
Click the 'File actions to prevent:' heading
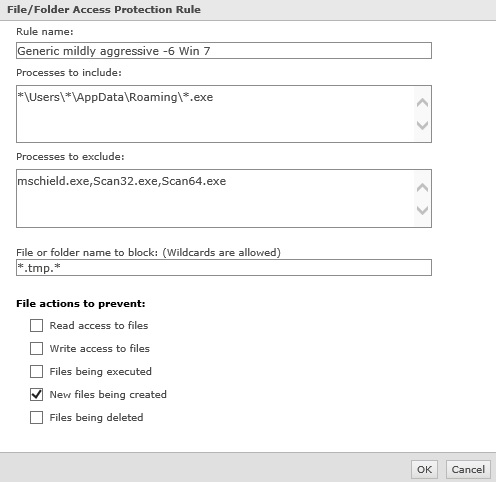81,304
